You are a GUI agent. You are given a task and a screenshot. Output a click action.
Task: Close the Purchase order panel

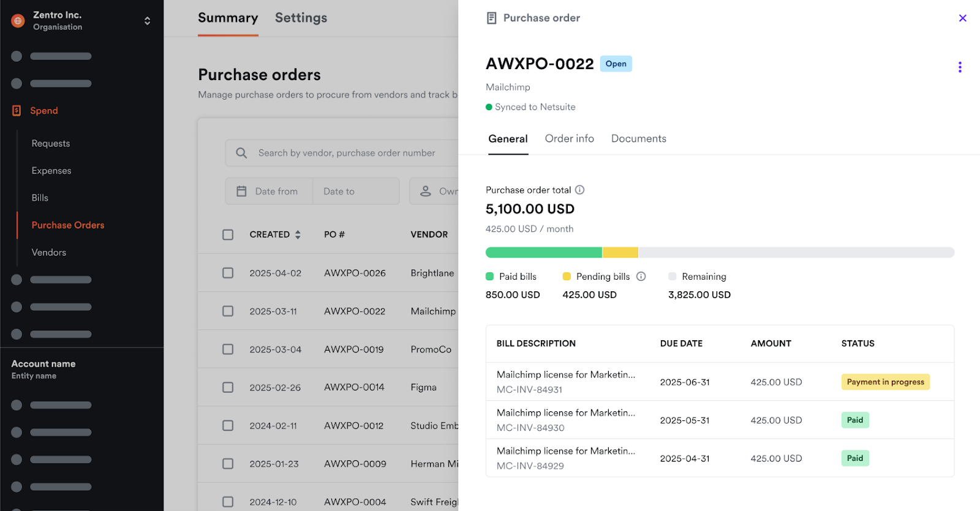962,18
